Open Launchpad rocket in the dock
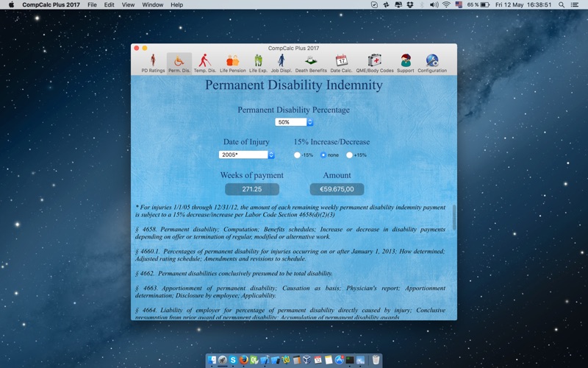Viewport: 588px width, 368px height. (x=223, y=360)
